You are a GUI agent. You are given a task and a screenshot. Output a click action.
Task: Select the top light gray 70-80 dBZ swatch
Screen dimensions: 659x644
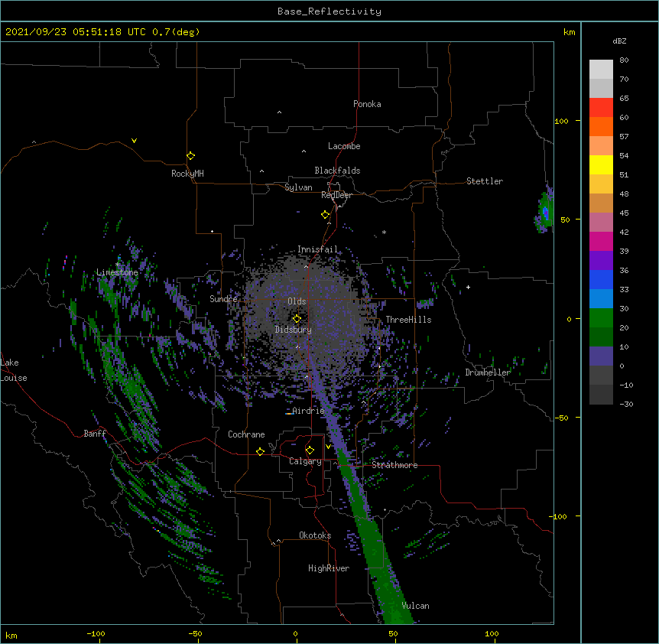pos(601,70)
